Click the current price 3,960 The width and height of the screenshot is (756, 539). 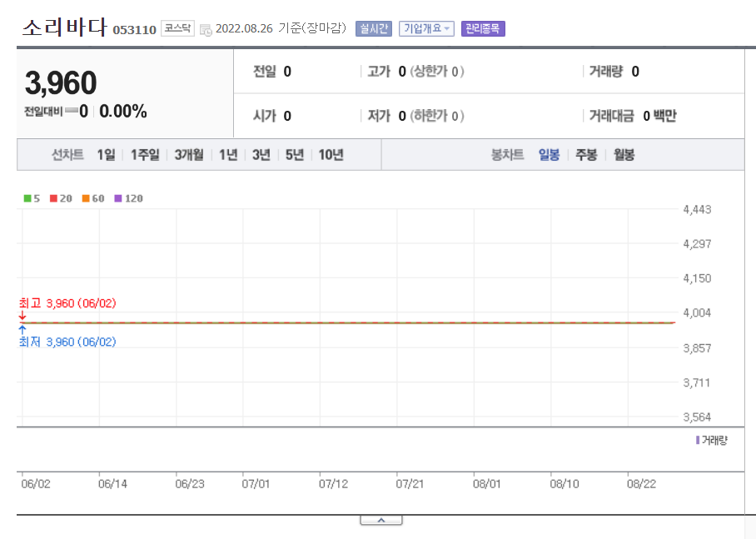pyautogui.click(x=61, y=82)
